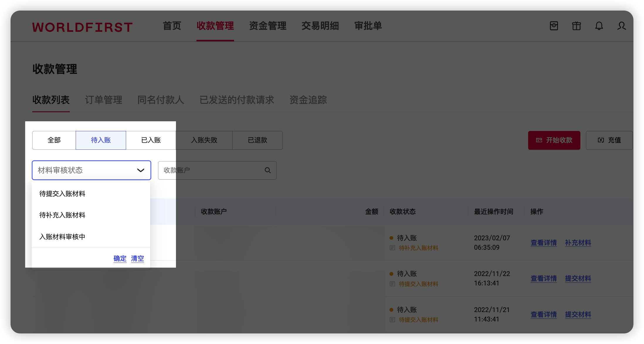
Task: Click 补充材料 link in first row
Action: click(x=578, y=243)
